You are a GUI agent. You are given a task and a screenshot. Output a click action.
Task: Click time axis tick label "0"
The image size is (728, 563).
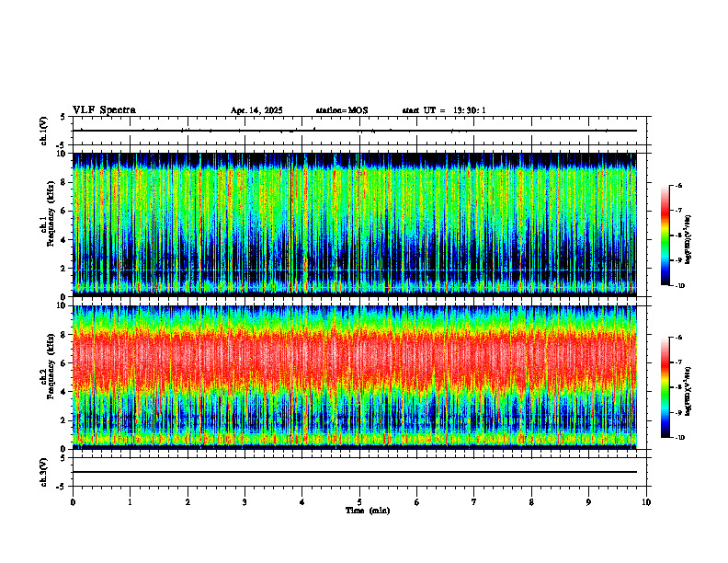[x=73, y=502]
